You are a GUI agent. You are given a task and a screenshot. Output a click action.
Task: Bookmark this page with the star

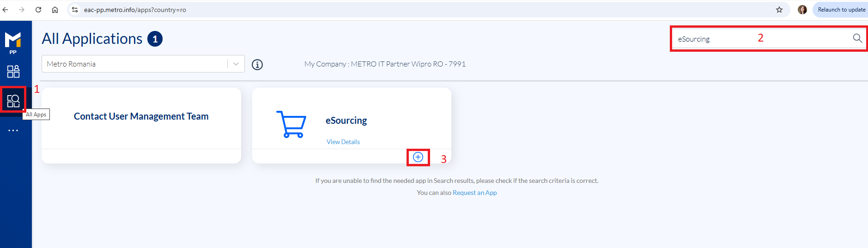coord(779,10)
